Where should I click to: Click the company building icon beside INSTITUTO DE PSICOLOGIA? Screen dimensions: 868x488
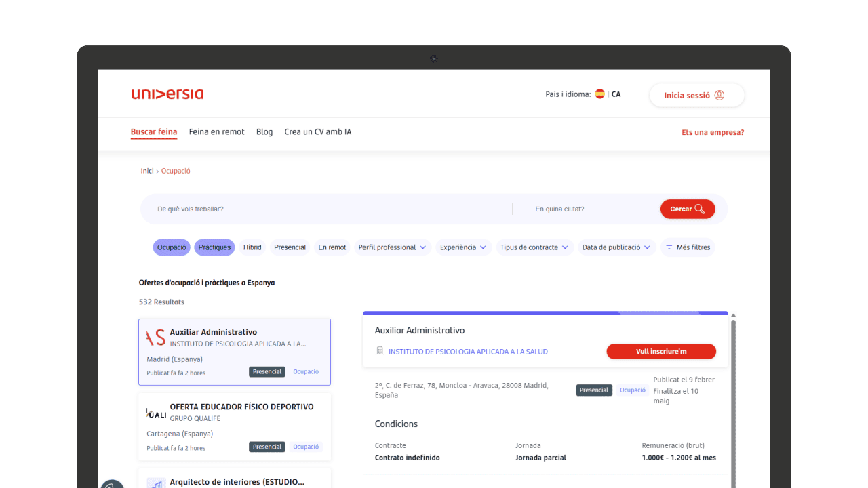(x=380, y=351)
